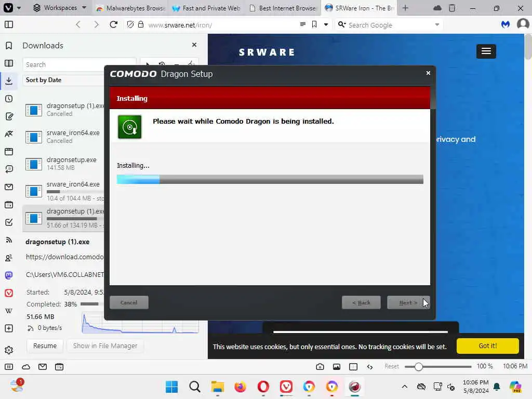532x399 pixels.
Task: Capture page camera icon in status bar
Action: 320,367
